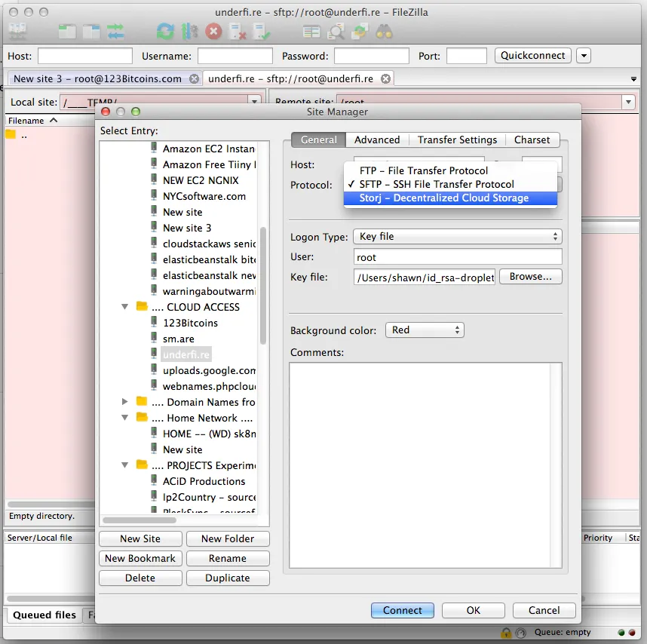Screen dimensions: 647x644
Task: Choose Storj - Decentralized Cloud Storage
Action: [x=450, y=198]
